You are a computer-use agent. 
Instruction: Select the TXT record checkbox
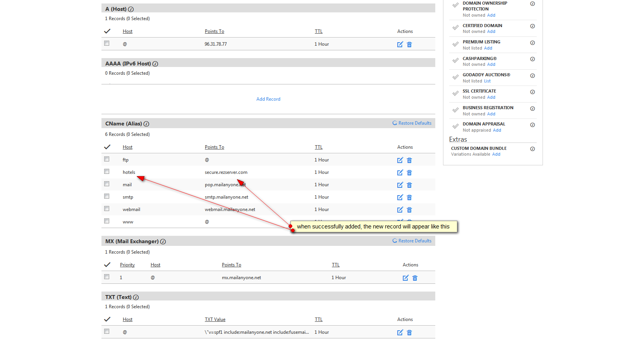pyautogui.click(x=107, y=331)
